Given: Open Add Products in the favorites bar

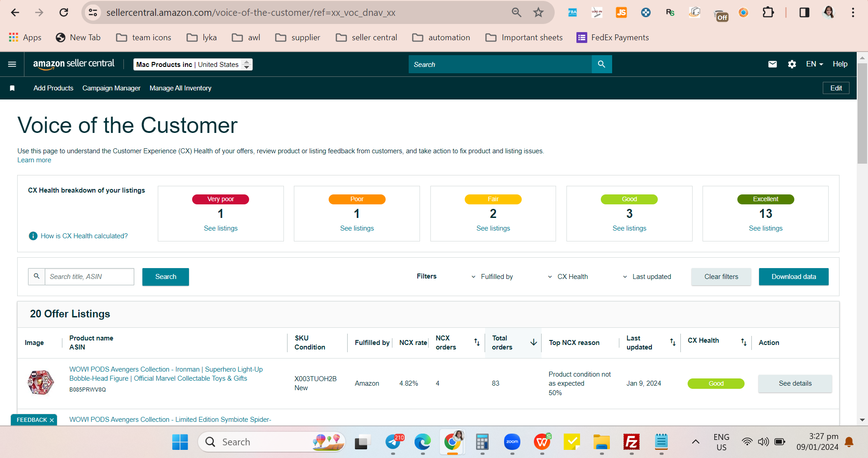Looking at the screenshot, I should 53,88.
